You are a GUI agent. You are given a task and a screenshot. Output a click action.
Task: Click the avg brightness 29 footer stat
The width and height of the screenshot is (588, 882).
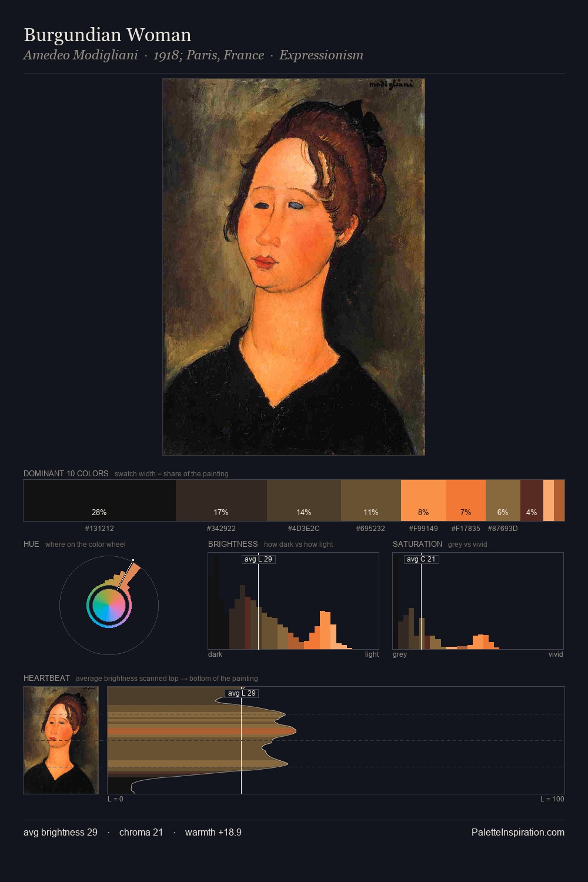pos(61,833)
